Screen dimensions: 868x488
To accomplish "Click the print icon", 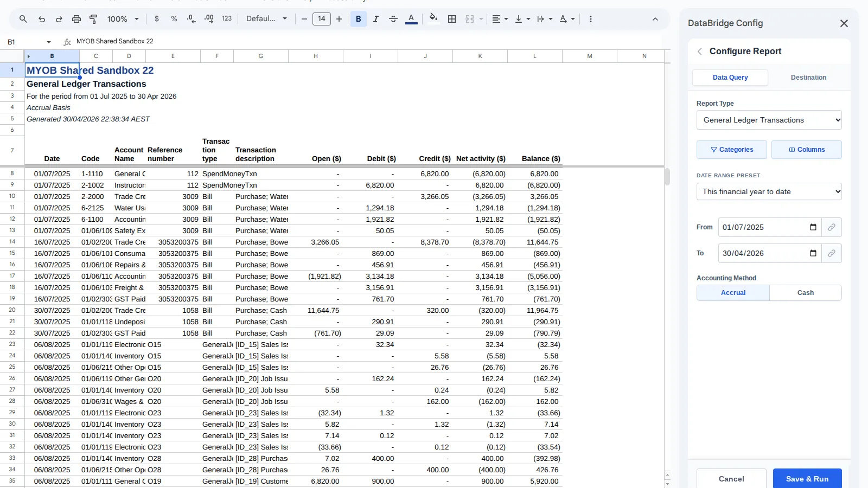I will [76, 19].
